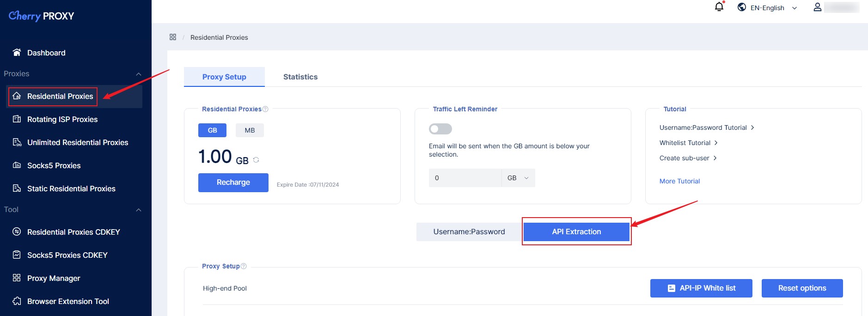The height and width of the screenshot is (316, 868).
Task: Select the MB unit option
Action: coord(250,130)
